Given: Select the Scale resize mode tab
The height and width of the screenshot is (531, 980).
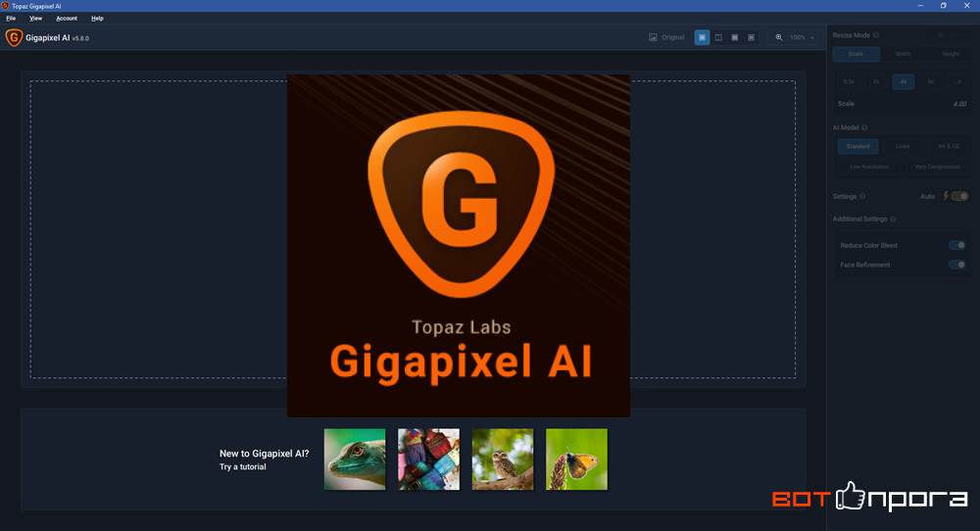Looking at the screenshot, I should pyautogui.click(x=856, y=54).
